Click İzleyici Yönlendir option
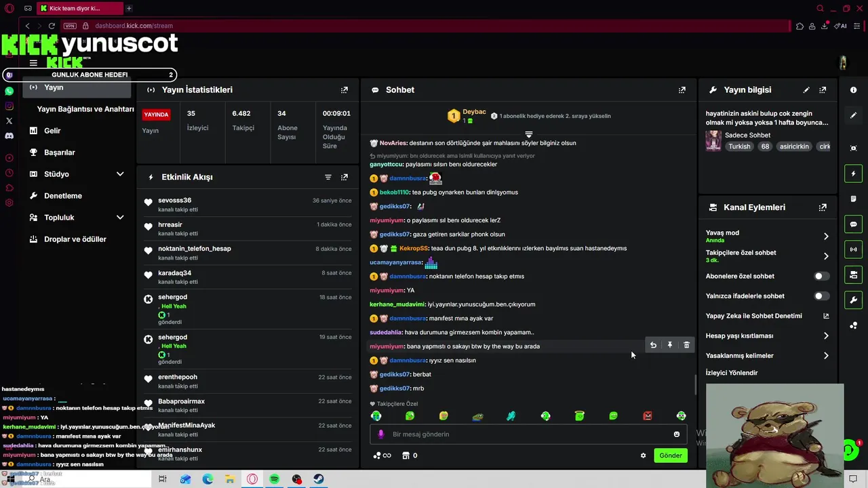 732,373
